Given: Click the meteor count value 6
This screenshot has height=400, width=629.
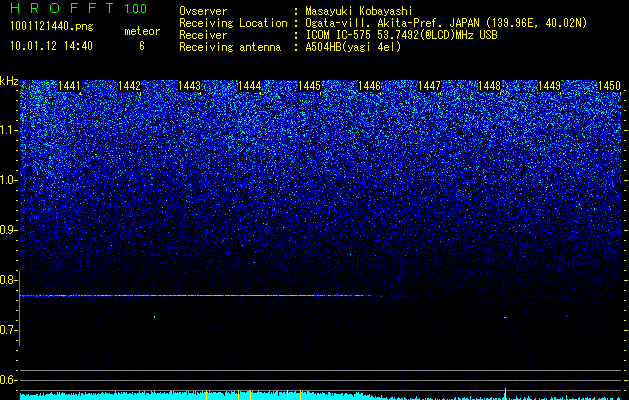Looking at the screenshot, I should coord(142,46).
